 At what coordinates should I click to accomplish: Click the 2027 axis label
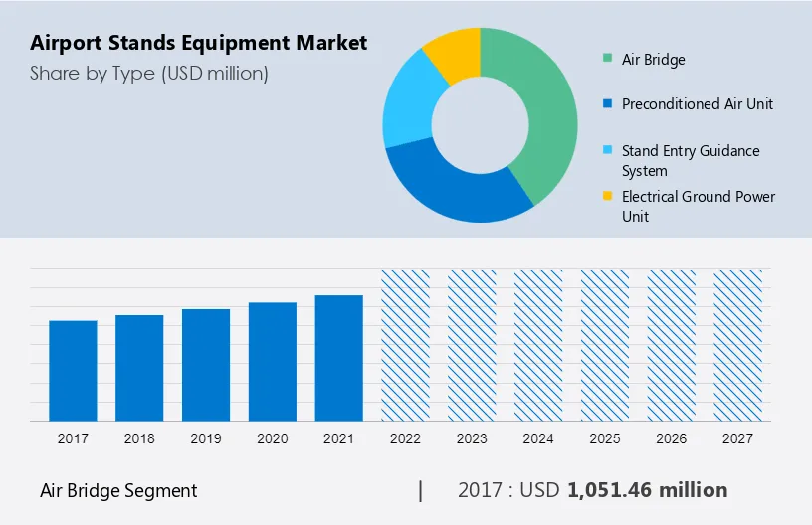tap(738, 438)
